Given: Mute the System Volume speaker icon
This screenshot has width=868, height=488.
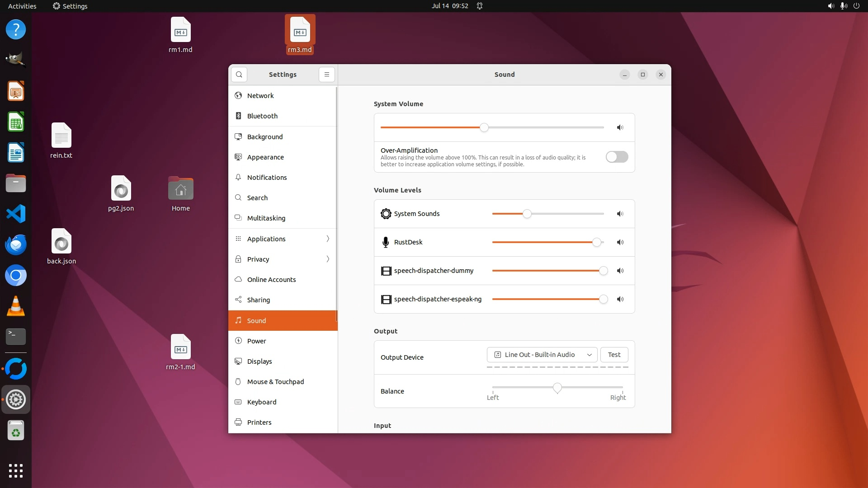Looking at the screenshot, I should [620, 127].
